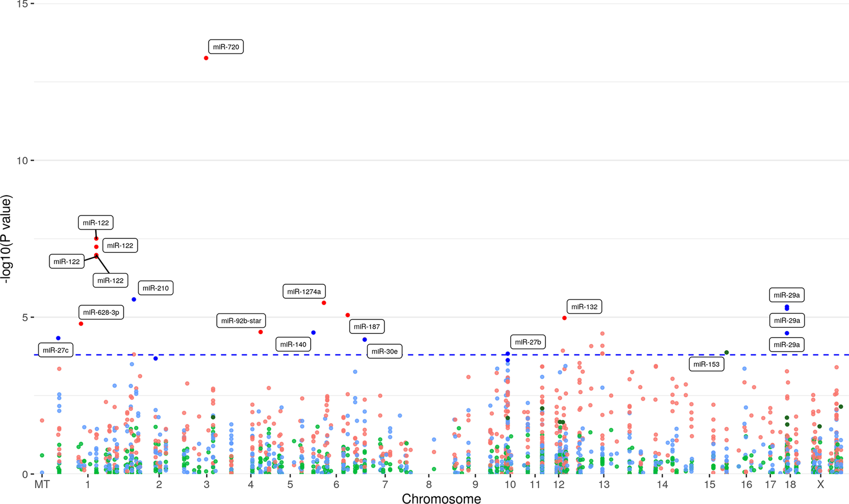Click the miR-153 label

point(706,364)
